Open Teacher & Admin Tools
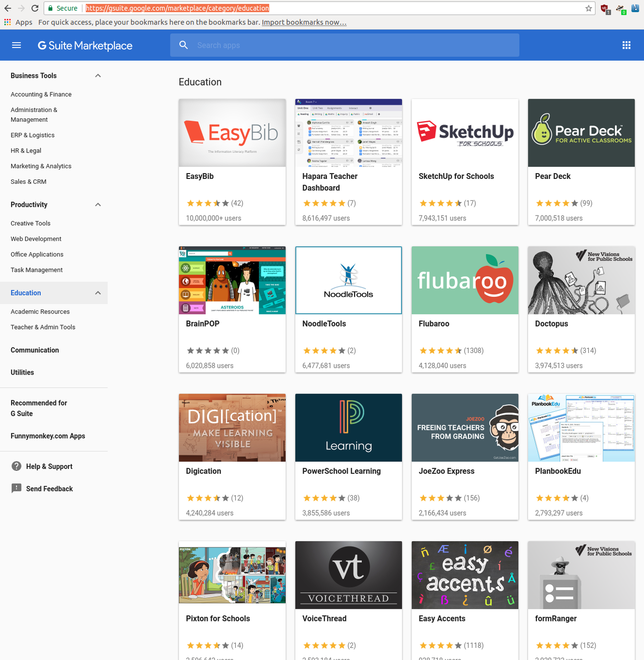This screenshot has width=644, height=660. [x=43, y=327]
